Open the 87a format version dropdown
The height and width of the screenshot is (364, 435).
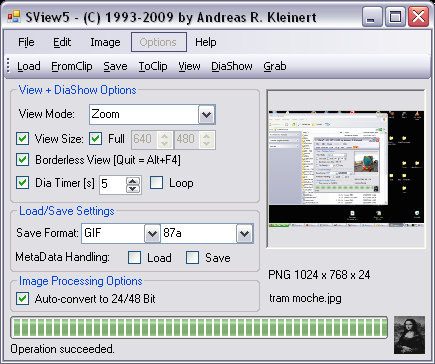[244, 233]
